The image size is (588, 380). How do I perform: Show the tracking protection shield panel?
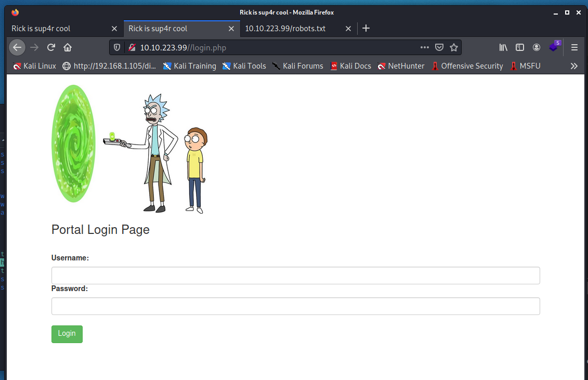click(117, 47)
